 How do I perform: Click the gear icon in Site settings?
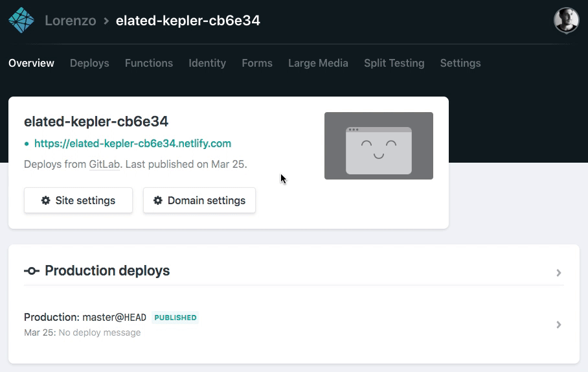(46, 200)
